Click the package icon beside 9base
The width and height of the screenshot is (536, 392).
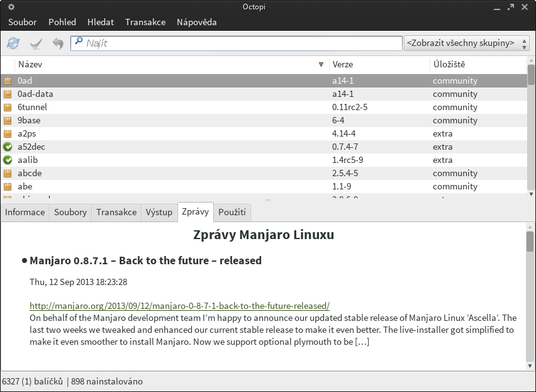(x=8, y=121)
